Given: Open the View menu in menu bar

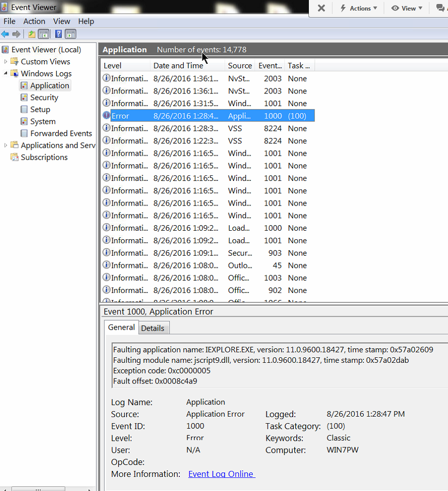Looking at the screenshot, I should coord(62,21).
